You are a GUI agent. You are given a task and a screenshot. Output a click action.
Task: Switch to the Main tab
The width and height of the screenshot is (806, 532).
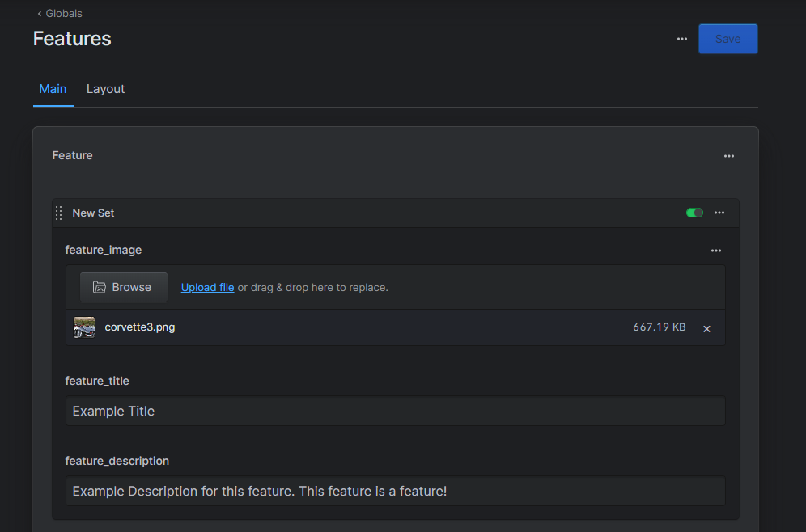53,89
